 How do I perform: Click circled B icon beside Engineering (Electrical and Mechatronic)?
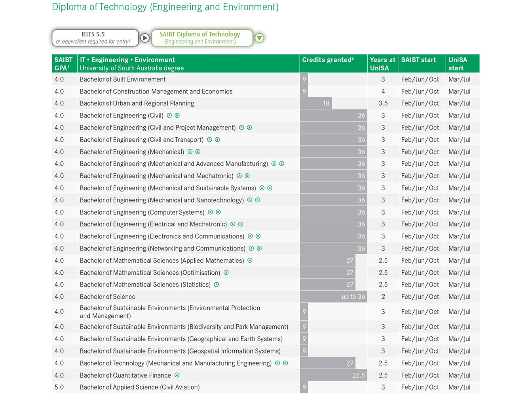pos(241,224)
